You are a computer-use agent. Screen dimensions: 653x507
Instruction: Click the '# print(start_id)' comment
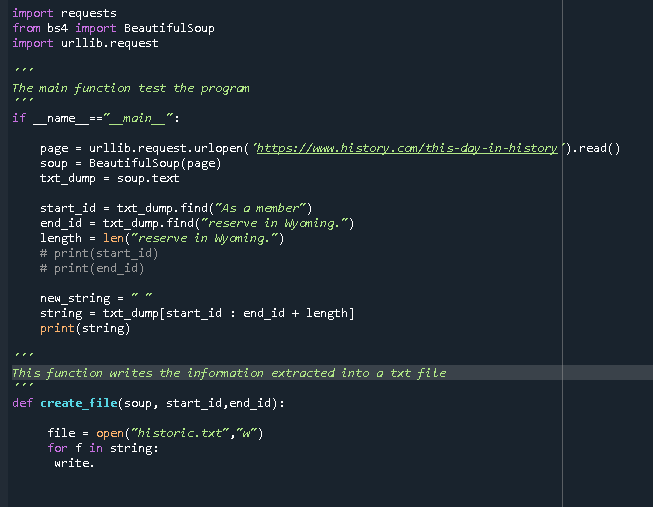tap(99, 253)
